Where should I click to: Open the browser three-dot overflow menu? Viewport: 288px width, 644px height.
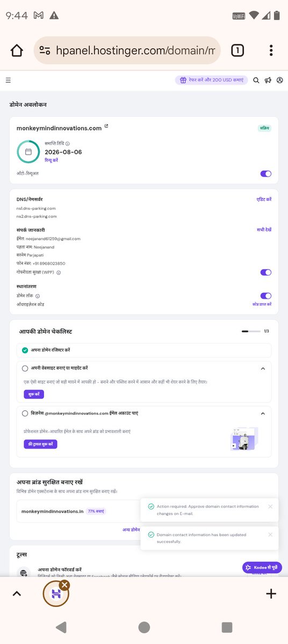pos(271,50)
